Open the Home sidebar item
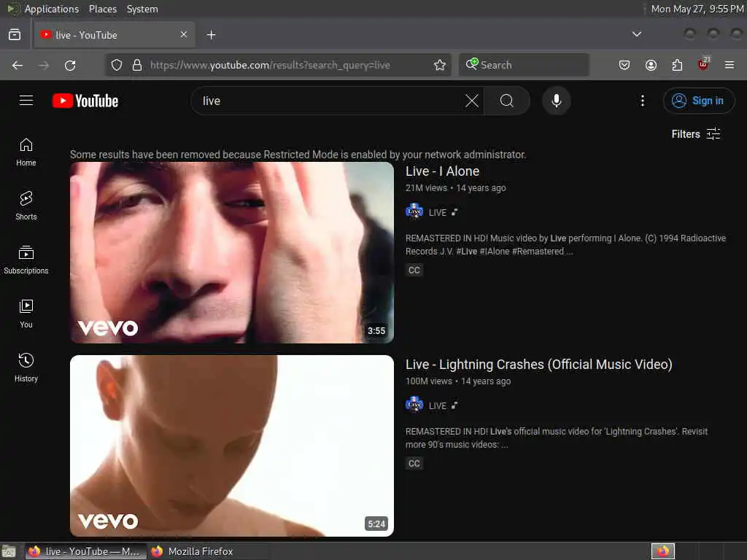The height and width of the screenshot is (560, 747). click(x=26, y=152)
